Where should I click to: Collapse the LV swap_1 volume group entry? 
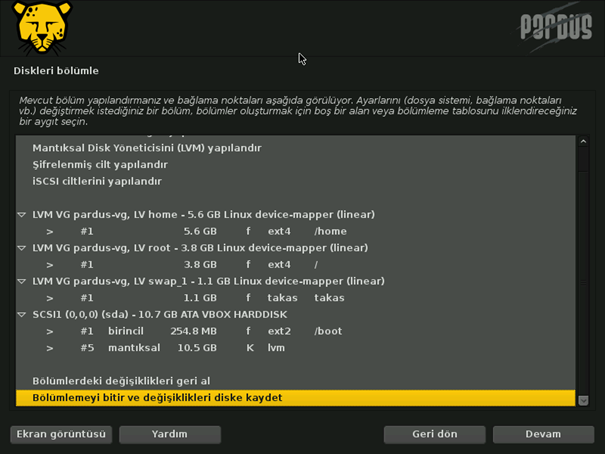[x=22, y=281]
